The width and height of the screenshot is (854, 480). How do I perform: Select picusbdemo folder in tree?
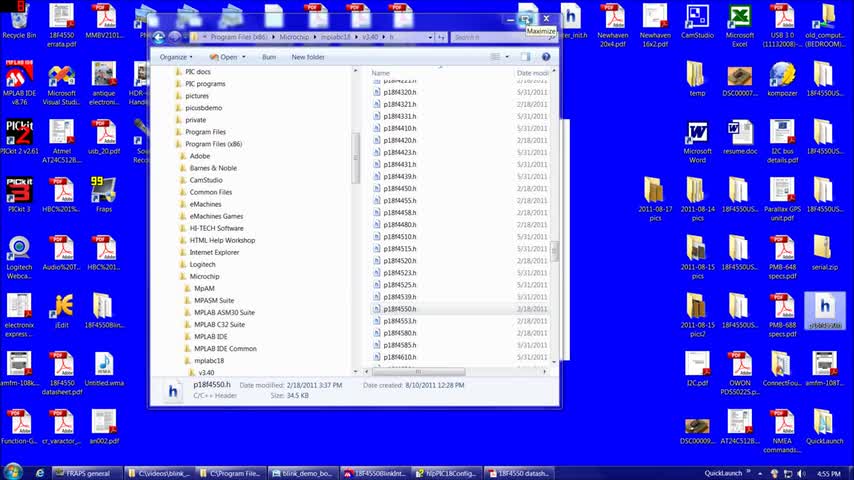(x=203, y=107)
